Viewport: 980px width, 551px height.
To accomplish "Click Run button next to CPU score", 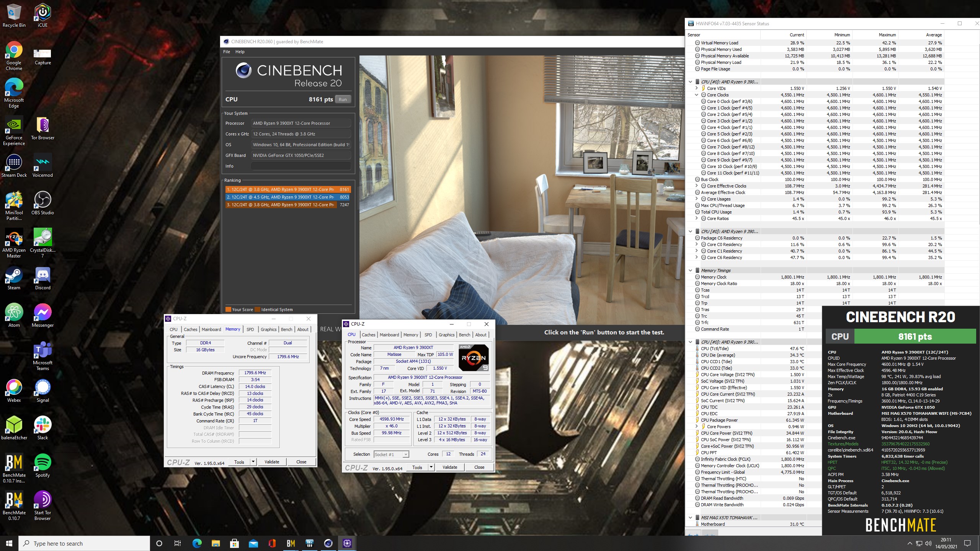I will click(343, 99).
